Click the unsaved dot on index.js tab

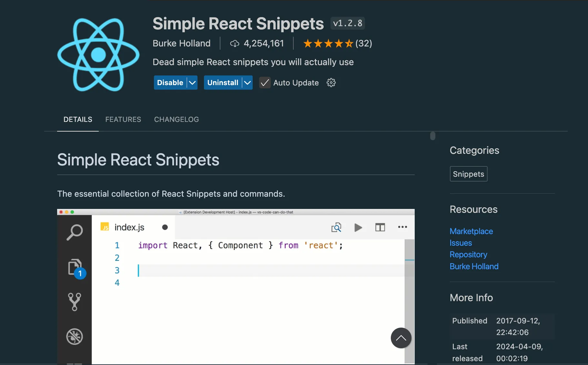165,227
